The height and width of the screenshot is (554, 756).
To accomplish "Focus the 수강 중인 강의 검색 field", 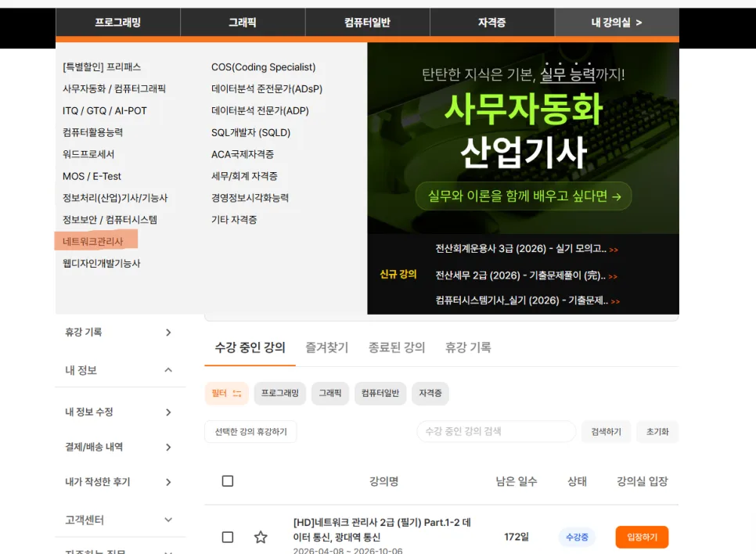I will [496, 431].
